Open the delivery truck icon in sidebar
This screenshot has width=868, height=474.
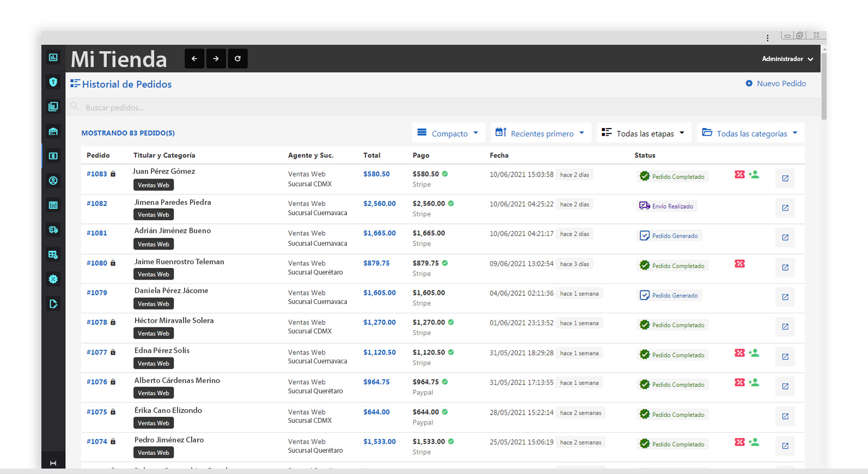pyautogui.click(x=53, y=230)
